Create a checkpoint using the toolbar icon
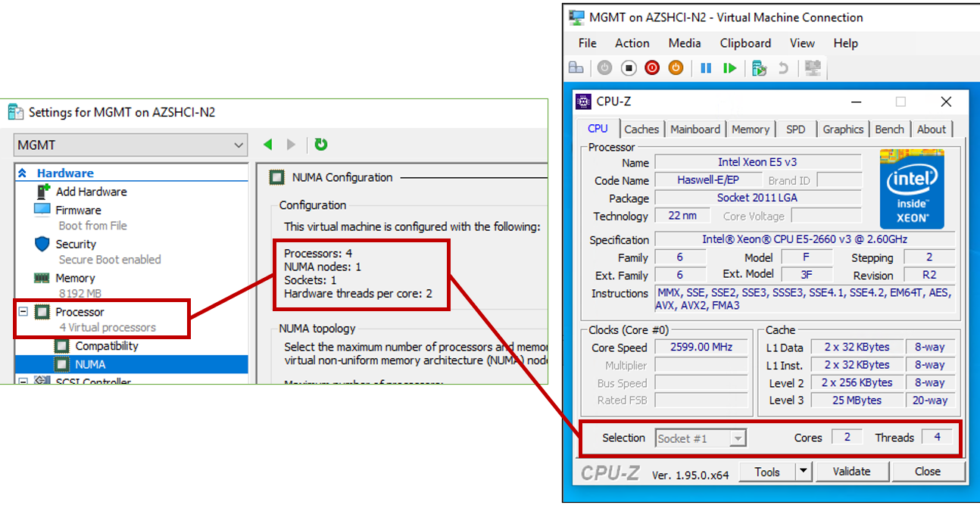980x505 pixels. (759, 68)
